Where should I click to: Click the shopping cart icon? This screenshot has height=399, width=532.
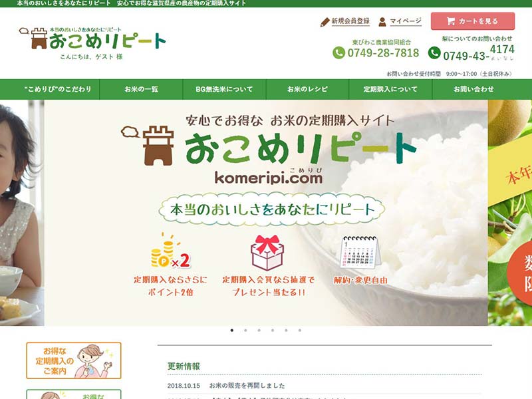coord(451,21)
